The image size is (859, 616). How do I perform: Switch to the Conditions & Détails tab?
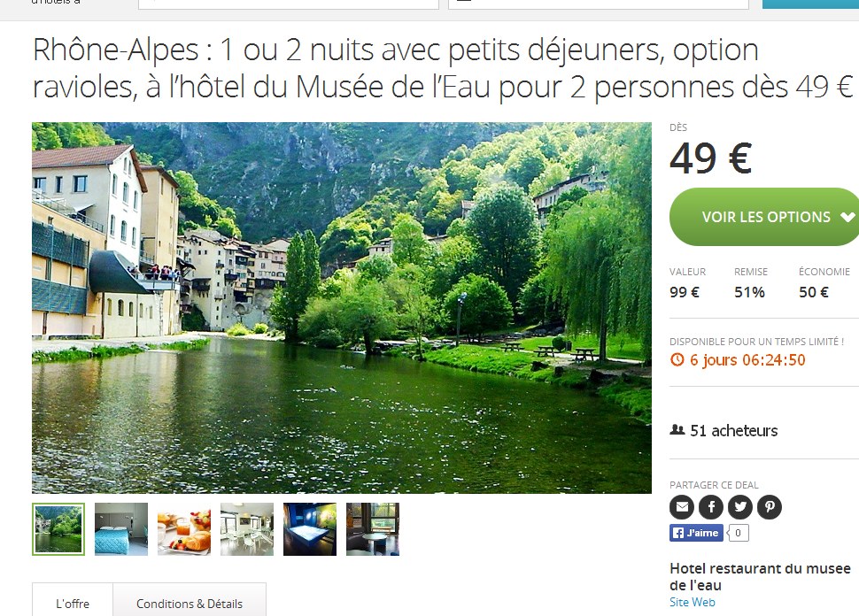pos(190,603)
